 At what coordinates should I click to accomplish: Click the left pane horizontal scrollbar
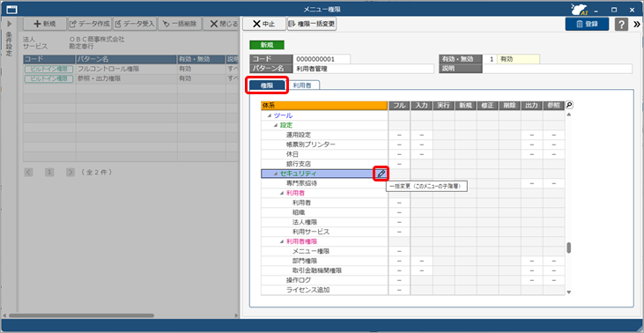pyautogui.click(x=81, y=315)
